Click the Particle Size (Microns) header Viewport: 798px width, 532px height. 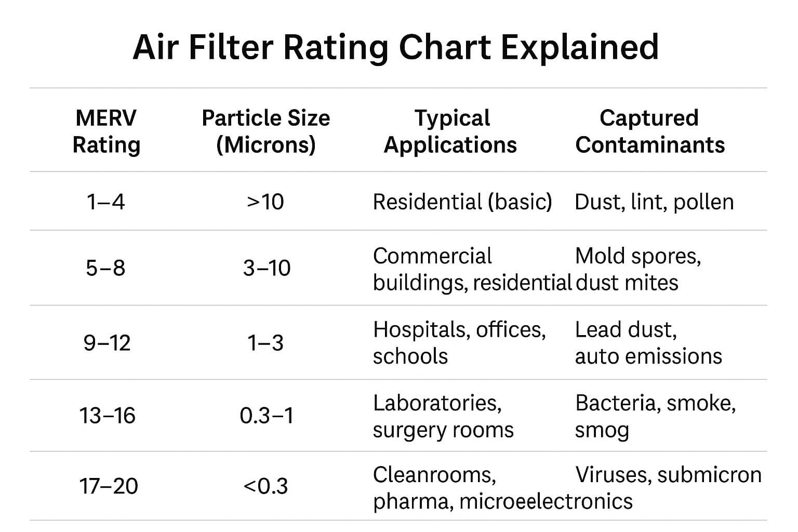pyautogui.click(x=265, y=131)
